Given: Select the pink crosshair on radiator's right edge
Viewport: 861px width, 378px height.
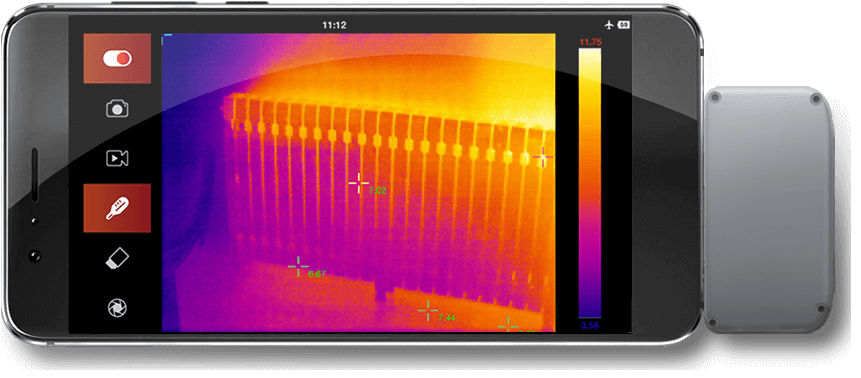Looking at the screenshot, I should coord(543,157).
